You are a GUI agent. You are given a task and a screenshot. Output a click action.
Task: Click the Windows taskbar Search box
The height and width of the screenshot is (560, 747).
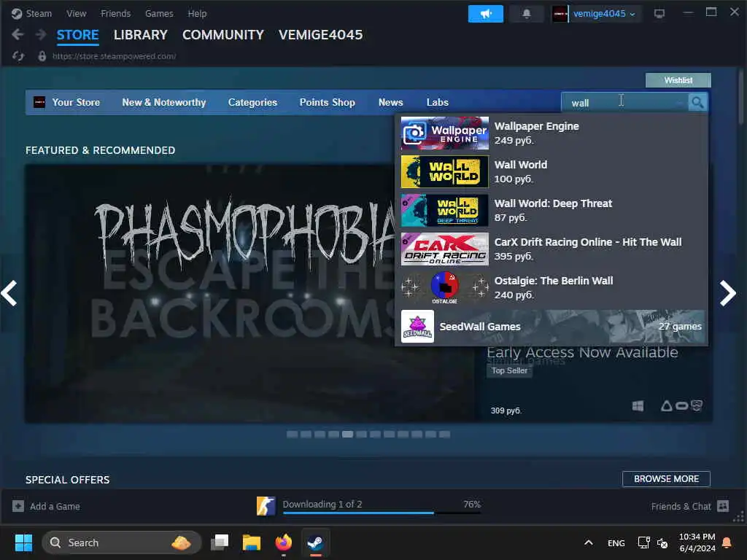pos(122,542)
